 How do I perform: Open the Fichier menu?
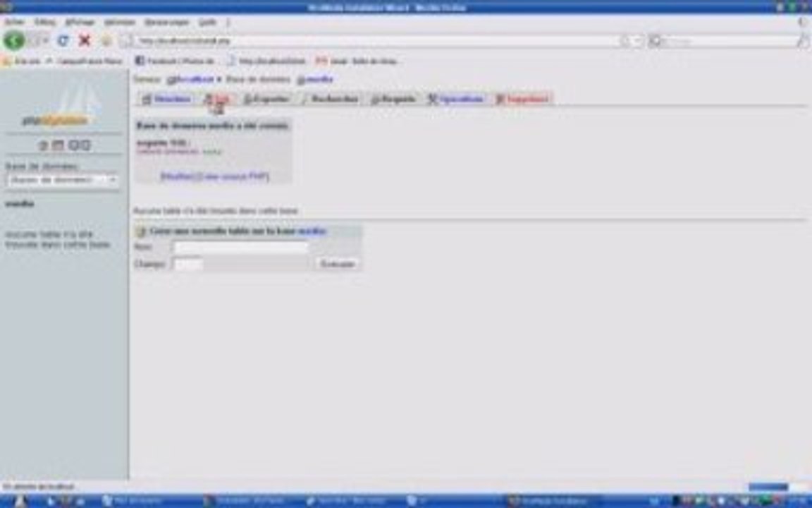tap(15, 23)
